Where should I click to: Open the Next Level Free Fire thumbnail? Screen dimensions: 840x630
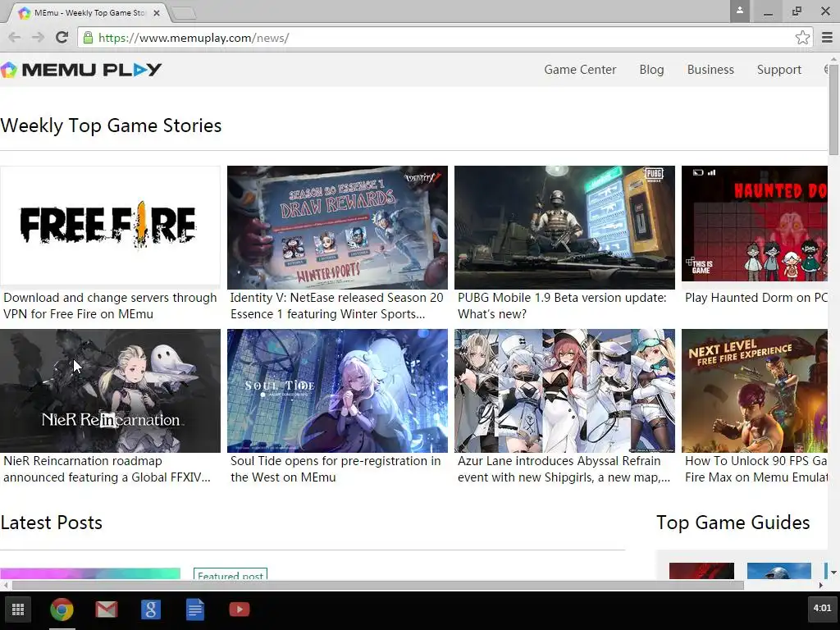[x=755, y=391]
